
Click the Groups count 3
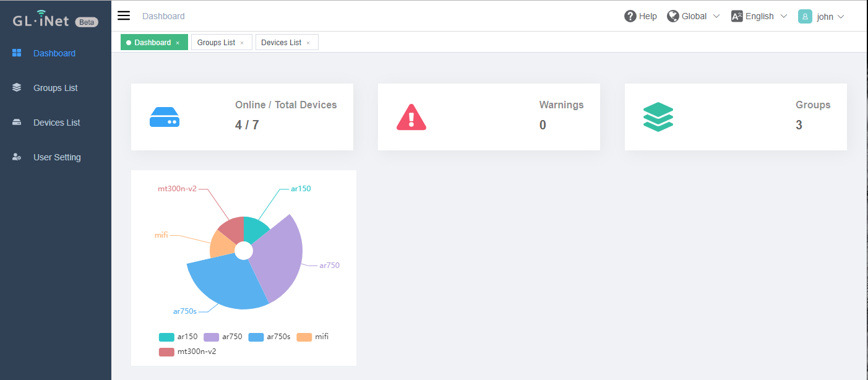(x=799, y=125)
